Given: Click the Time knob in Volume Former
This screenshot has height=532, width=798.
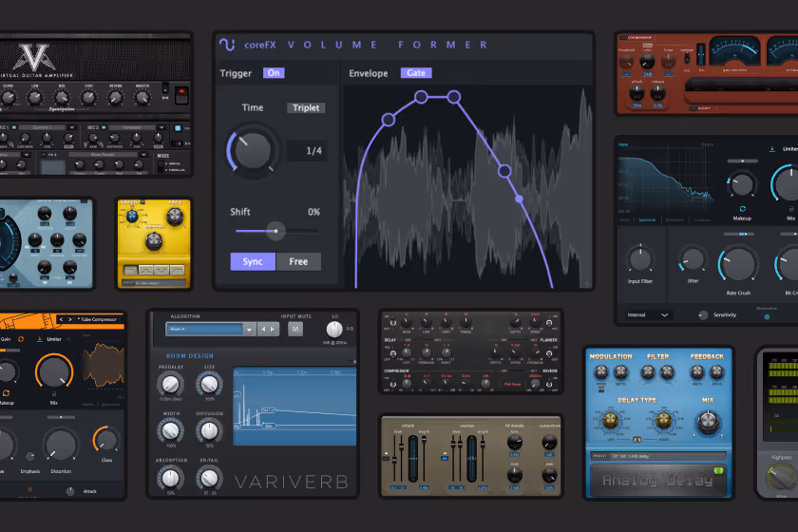Looking at the screenshot, I should coord(253,151).
